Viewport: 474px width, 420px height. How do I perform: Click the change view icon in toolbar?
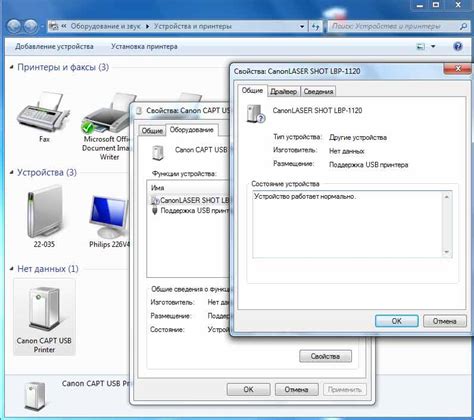coord(421,47)
